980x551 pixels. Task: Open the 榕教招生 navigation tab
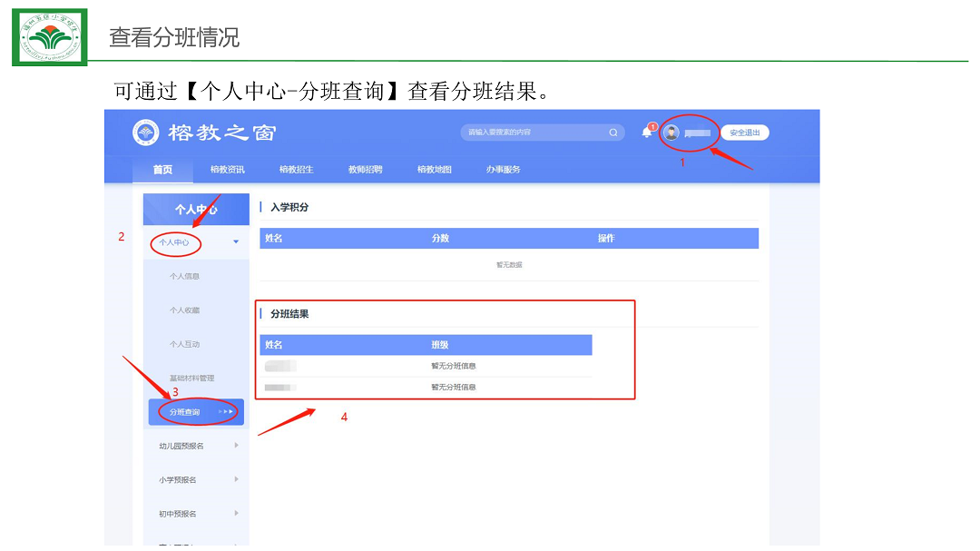(x=297, y=170)
